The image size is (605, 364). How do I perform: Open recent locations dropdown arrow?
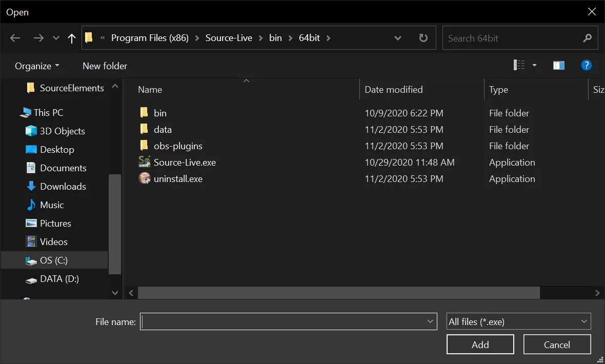point(56,38)
